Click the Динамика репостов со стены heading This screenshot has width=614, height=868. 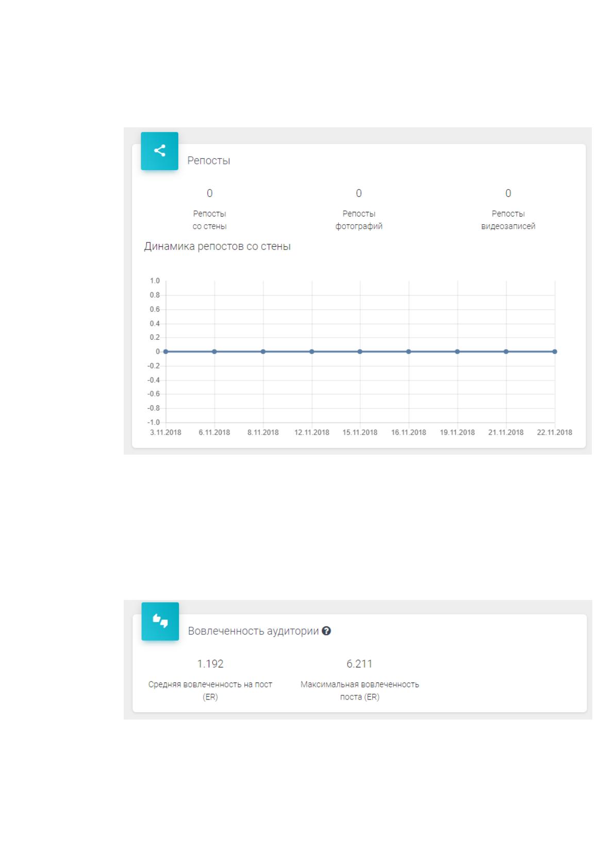(218, 246)
